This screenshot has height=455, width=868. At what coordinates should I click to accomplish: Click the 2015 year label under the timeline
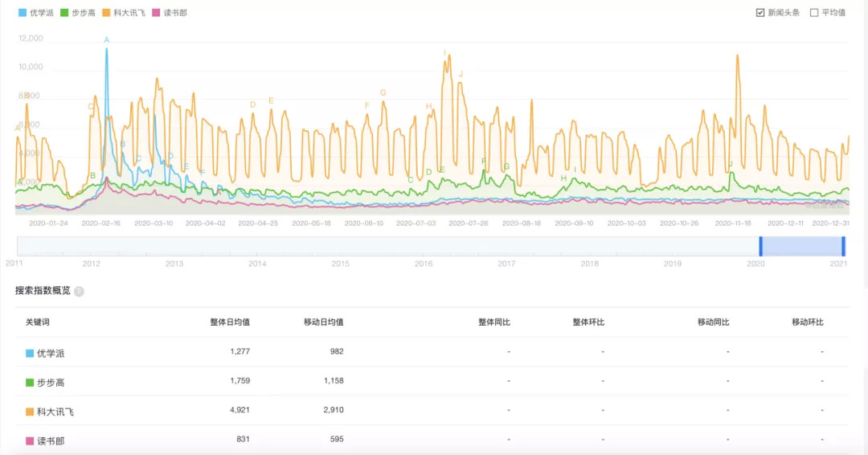341,264
